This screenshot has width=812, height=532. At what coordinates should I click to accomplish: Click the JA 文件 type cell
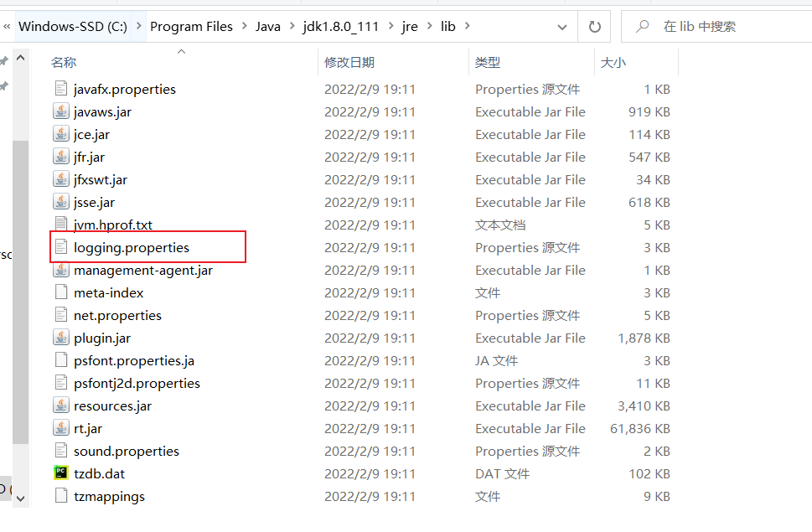(x=496, y=360)
